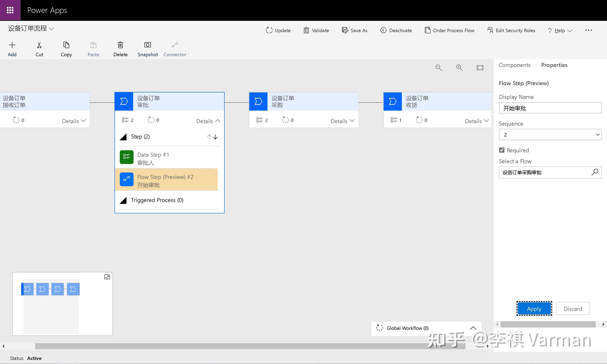Click Deactivate in the command bar

tap(396, 30)
